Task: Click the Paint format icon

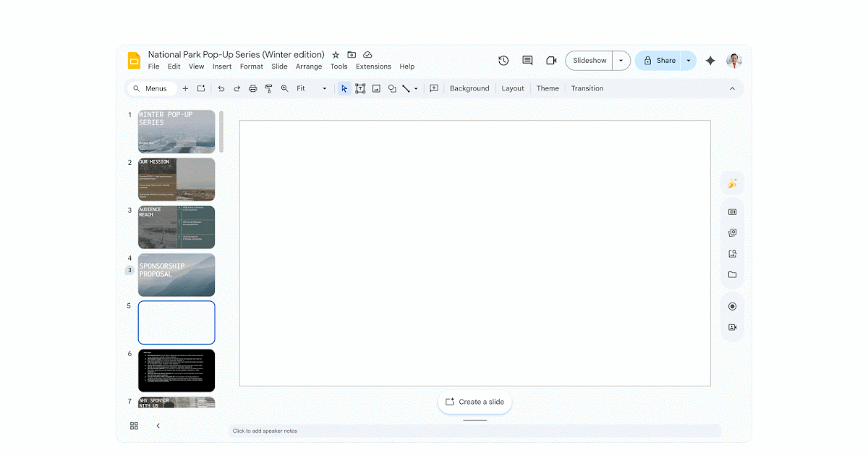Action: click(x=268, y=88)
